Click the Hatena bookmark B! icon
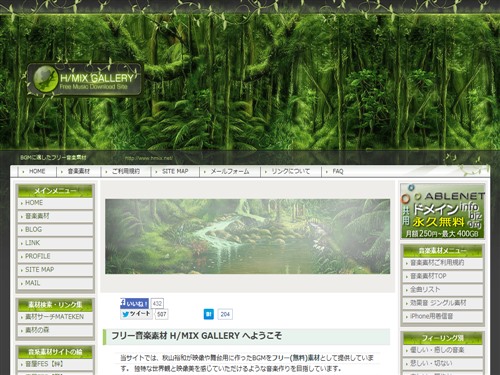Viewport: 500px width, 375px height. tap(209, 314)
